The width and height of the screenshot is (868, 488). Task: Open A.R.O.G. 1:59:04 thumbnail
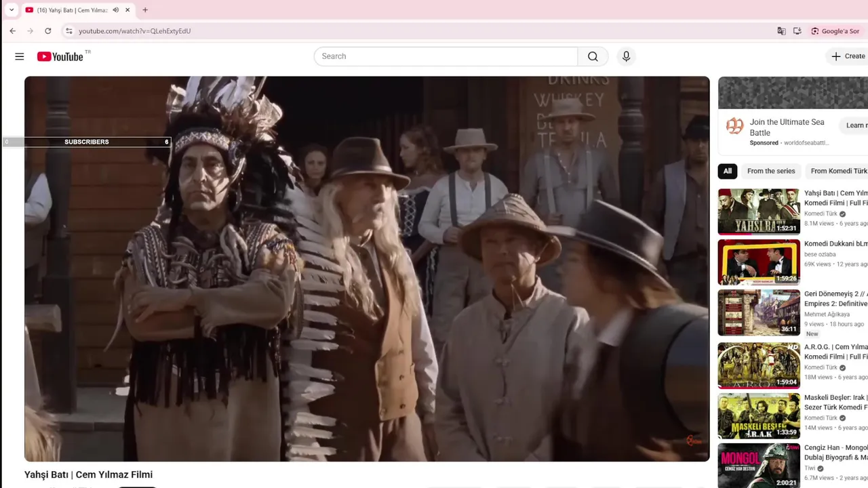coord(759,365)
